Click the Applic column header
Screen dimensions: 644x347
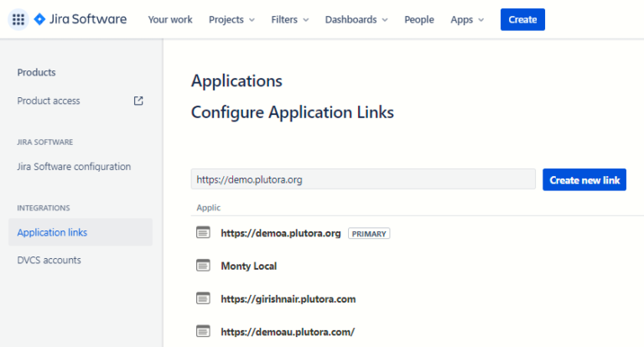click(209, 208)
